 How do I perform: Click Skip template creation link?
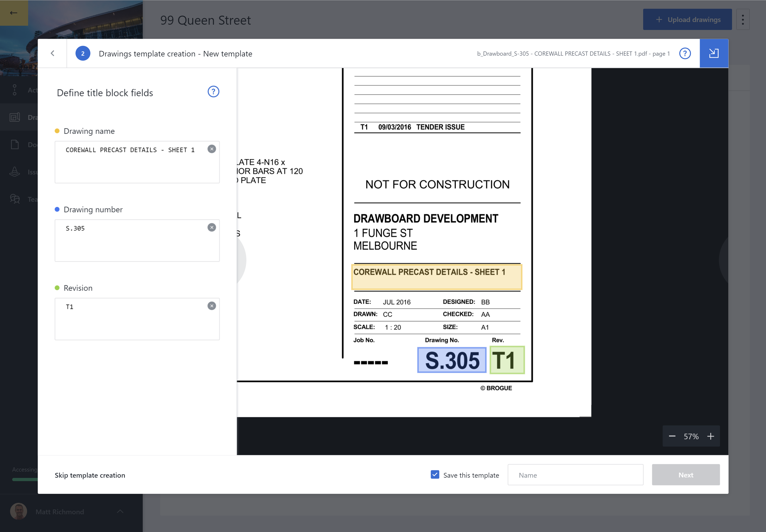pos(90,475)
